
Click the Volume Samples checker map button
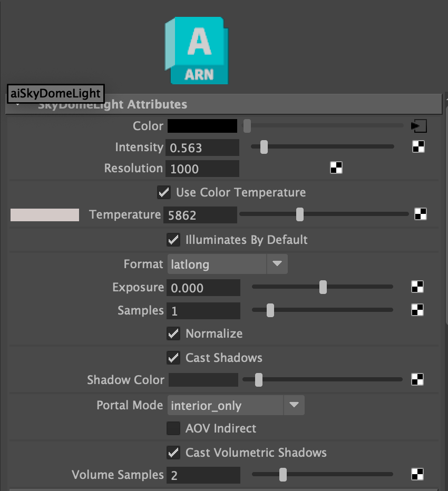click(x=417, y=474)
